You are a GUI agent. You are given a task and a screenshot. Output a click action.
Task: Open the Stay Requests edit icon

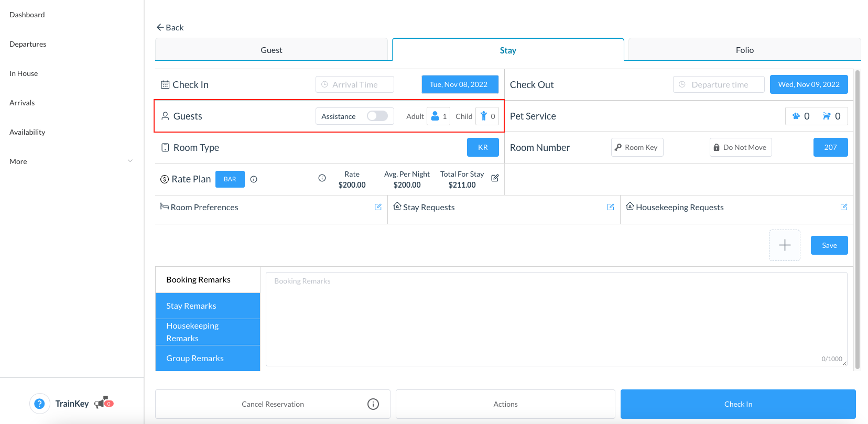tap(611, 207)
